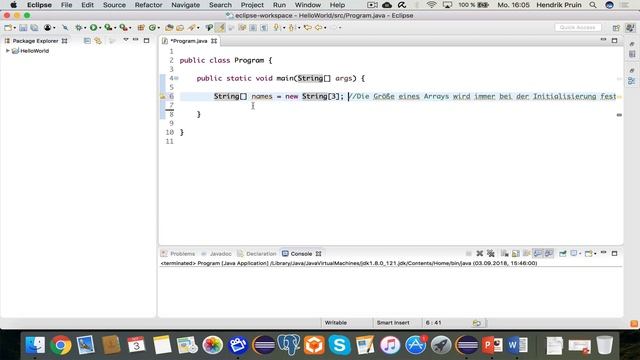This screenshot has width=640, height=360.
Task: Open the Debug button dropdown arrow
Action: point(84,28)
